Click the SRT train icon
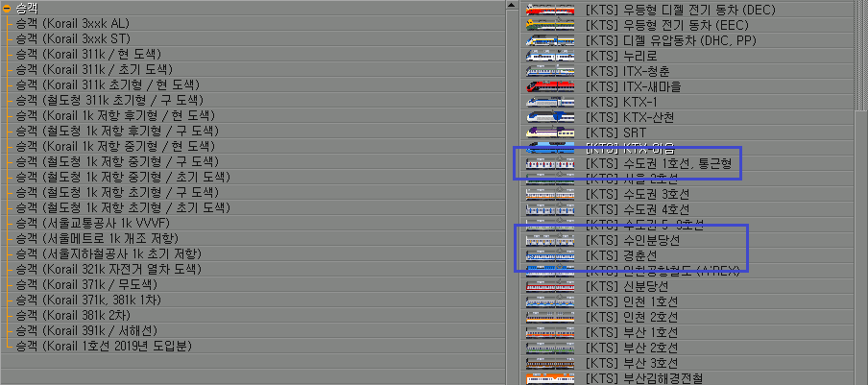The height and width of the screenshot is (385, 868). (x=550, y=132)
